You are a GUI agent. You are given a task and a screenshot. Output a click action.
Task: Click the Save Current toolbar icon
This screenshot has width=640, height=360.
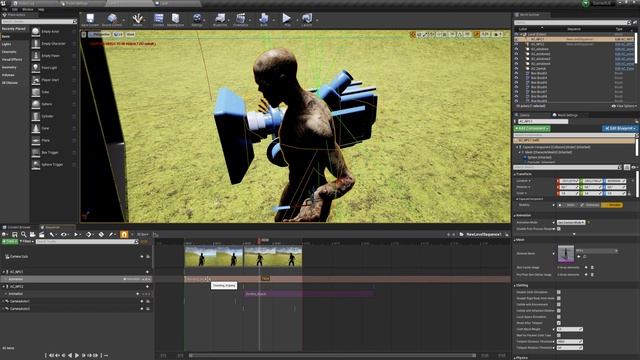[90, 19]
